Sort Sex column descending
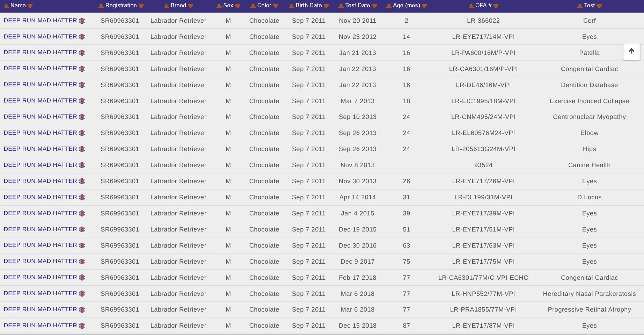Screen dimensions: 644x335 pos(238,6)
